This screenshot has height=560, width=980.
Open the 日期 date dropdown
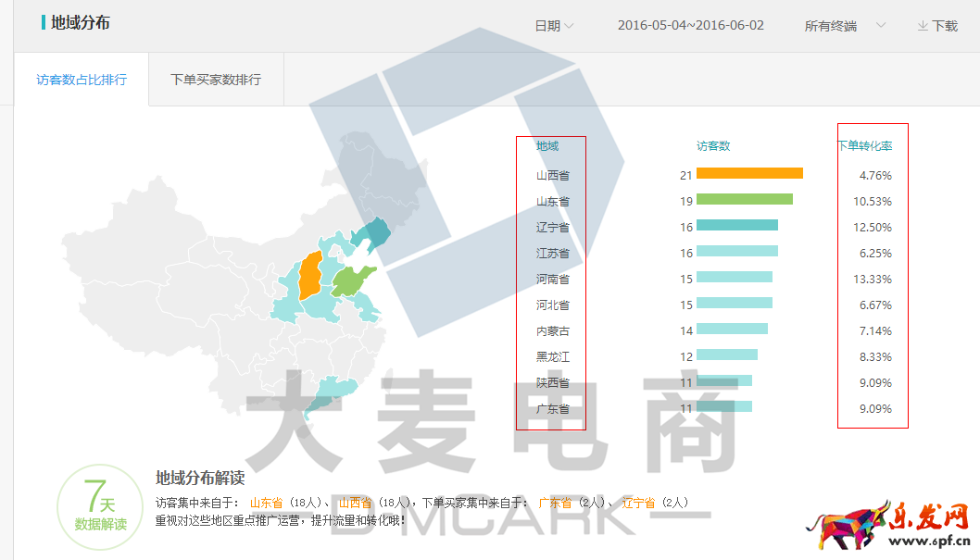click(x=554, y=26)
